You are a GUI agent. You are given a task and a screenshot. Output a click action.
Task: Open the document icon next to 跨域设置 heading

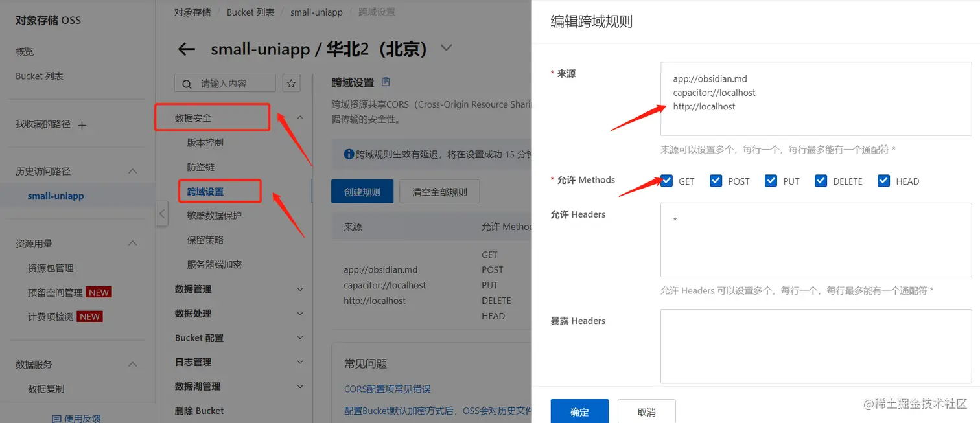click(386, 82)
